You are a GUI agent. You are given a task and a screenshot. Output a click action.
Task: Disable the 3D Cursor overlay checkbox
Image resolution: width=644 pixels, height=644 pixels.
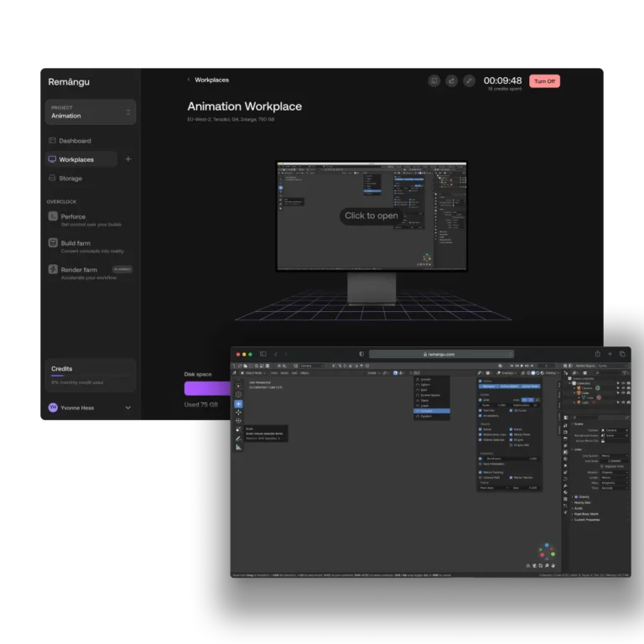pos(511,411)
